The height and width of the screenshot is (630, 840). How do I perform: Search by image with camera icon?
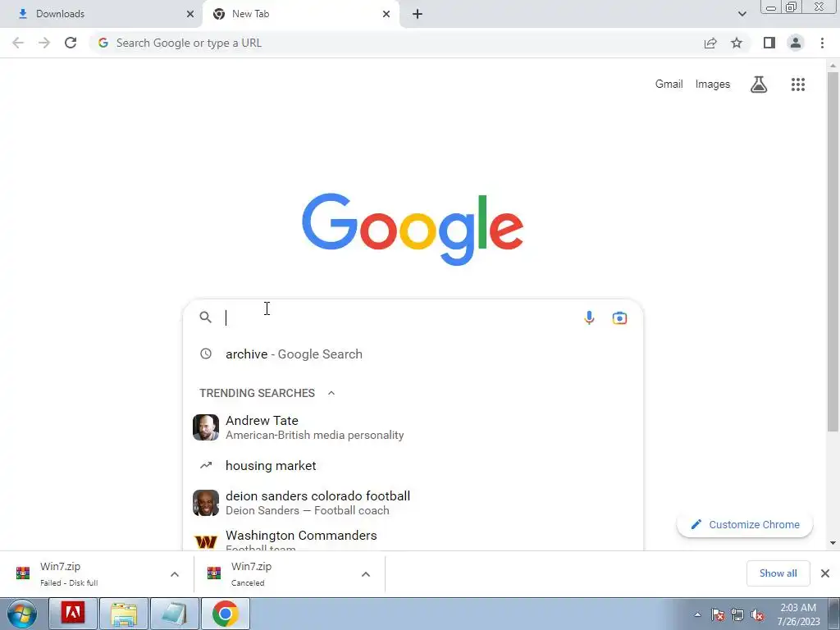(619, 317)
